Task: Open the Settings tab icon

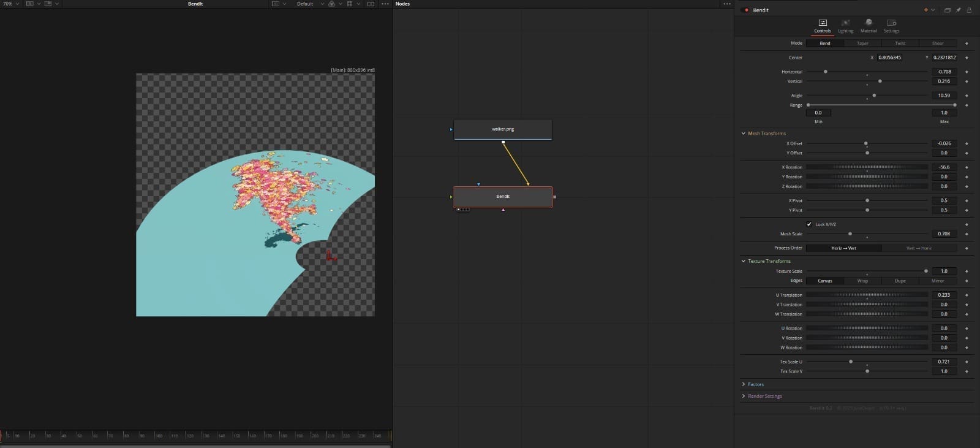Action: click(x=891, y=23)
